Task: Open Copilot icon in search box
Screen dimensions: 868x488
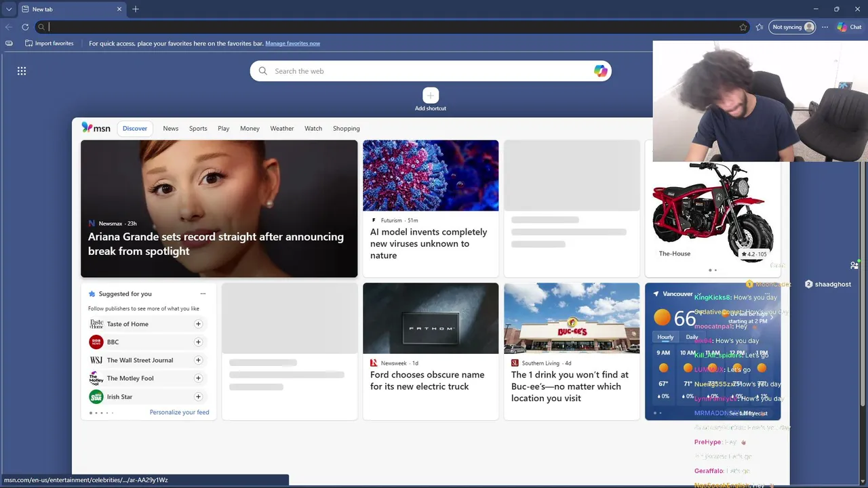Action: click(x=600, y=71)
